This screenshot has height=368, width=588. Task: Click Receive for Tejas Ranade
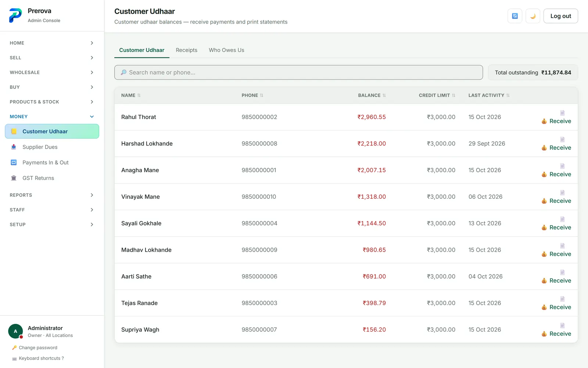pyautogui.click(x=556, y=307)
